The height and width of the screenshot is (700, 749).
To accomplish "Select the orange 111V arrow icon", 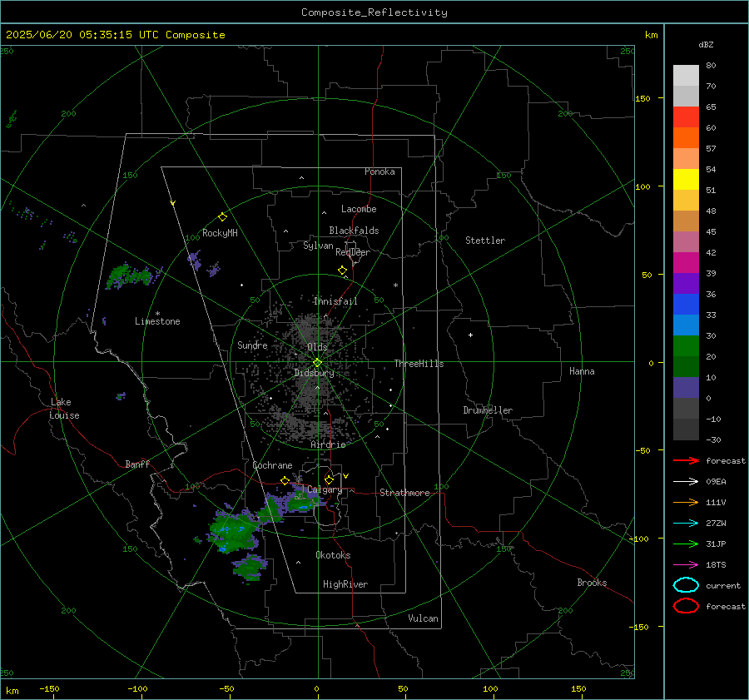I will click(x=686, y=502).
